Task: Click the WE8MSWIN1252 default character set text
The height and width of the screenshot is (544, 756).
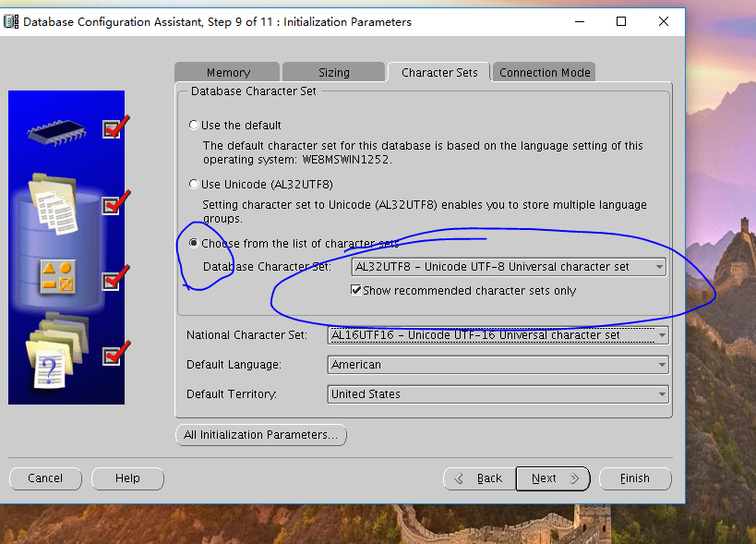Action: [x=346, y=160]
